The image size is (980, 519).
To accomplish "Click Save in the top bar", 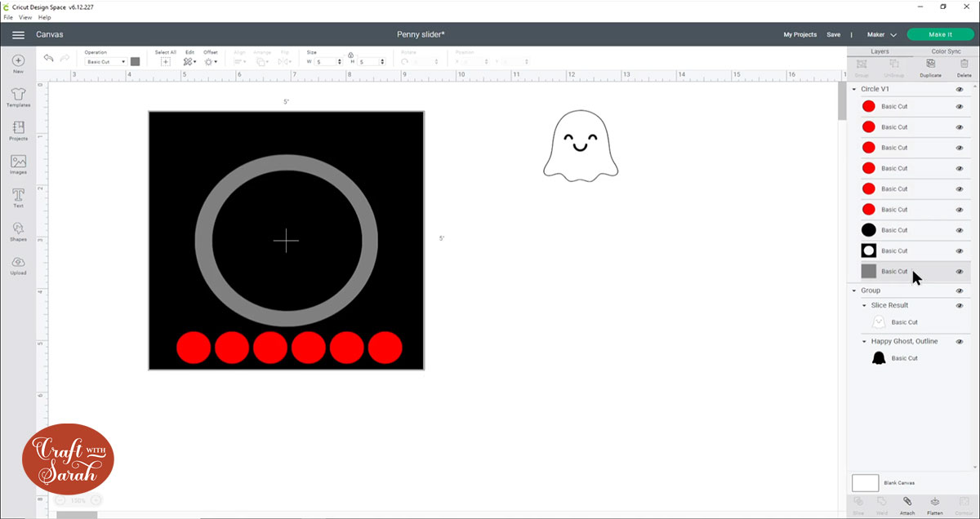I will pyautogui.click(x=833, y=34).
